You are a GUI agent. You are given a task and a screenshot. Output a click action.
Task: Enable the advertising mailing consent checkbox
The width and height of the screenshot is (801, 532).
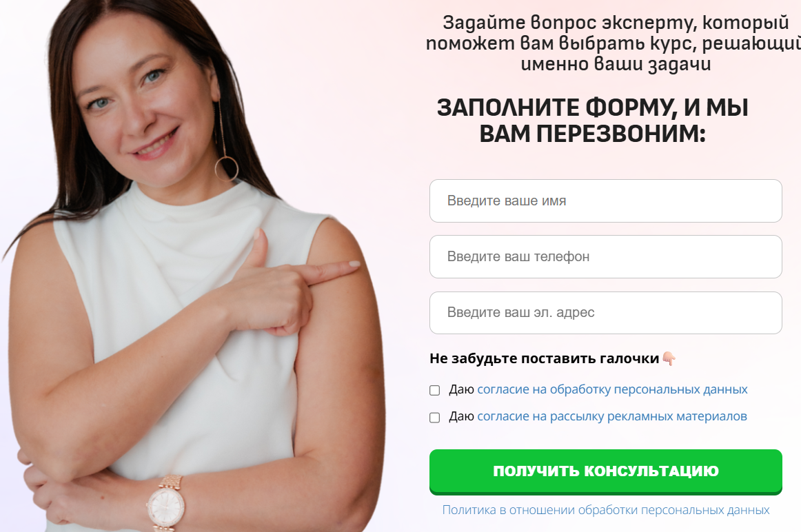tap(435, 417)
